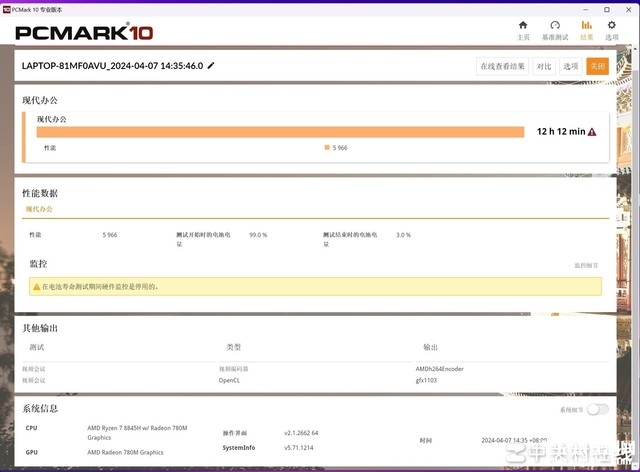
Task: Click the 测试 column header
Action: 37,347
